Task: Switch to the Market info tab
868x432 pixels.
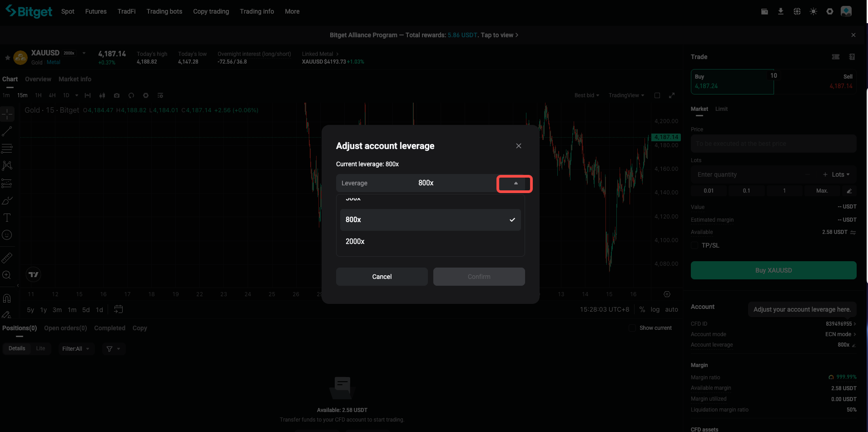Action: pyautogui.click(x=75, y=79)
